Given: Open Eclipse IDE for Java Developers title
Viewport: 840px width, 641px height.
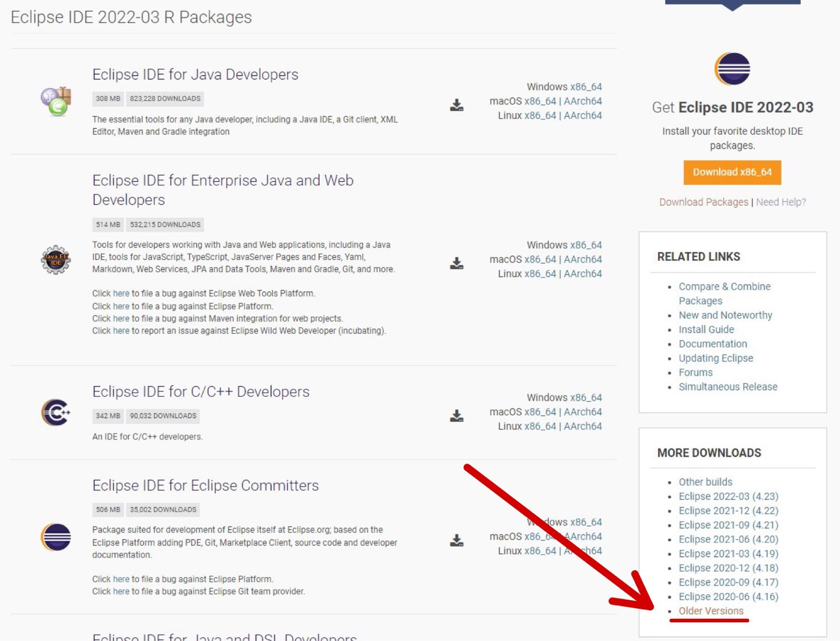Looking at the screenshot, I should tap(195, 75).
